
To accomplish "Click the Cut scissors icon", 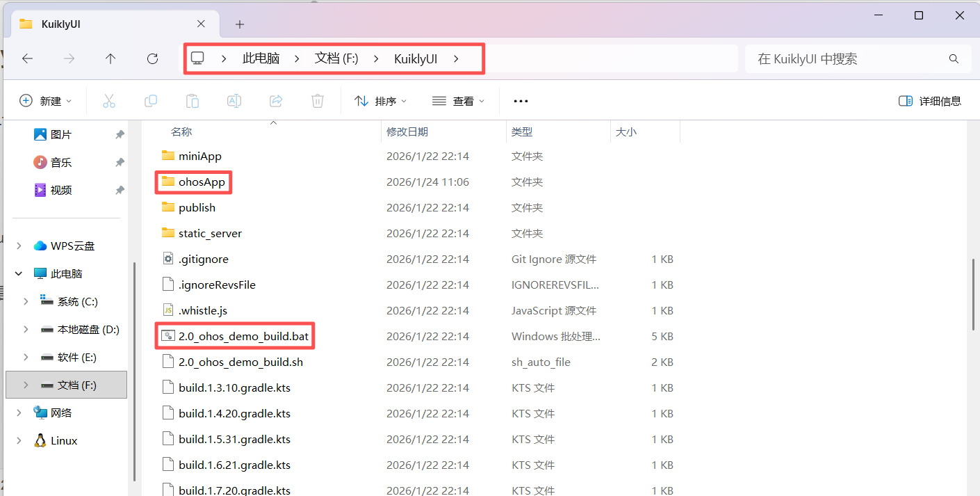I will pos(109,101).
